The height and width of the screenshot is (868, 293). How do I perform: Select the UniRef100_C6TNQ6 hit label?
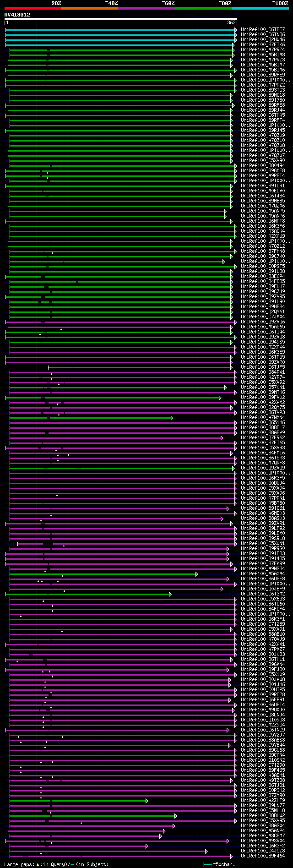pyautogui.click(x=263, y=35)
